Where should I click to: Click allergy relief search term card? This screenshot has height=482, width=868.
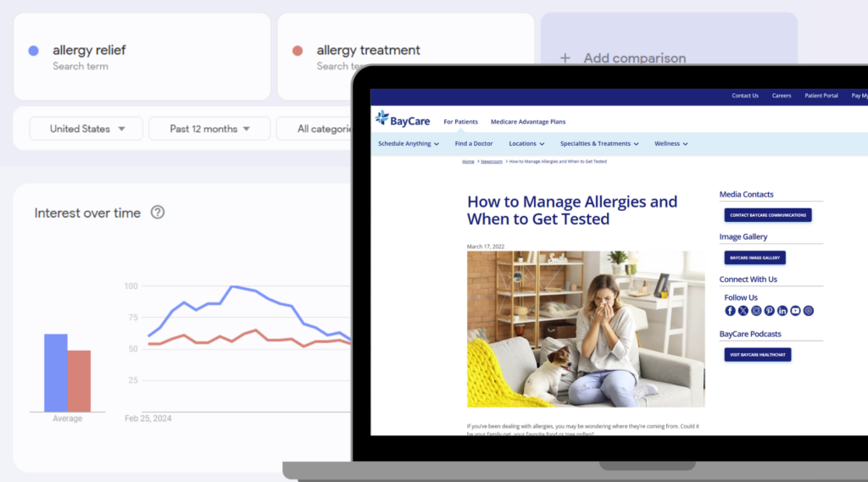click(x=142, y=57)
